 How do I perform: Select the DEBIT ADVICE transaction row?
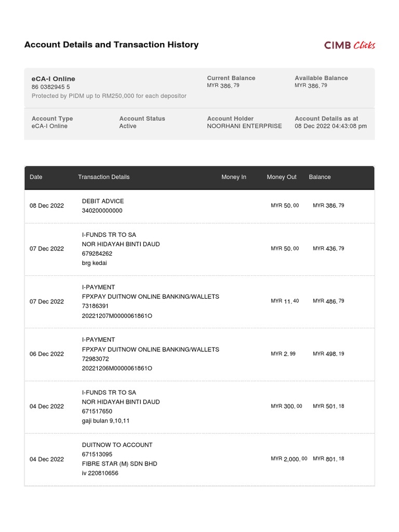click(x=199, y=206)
